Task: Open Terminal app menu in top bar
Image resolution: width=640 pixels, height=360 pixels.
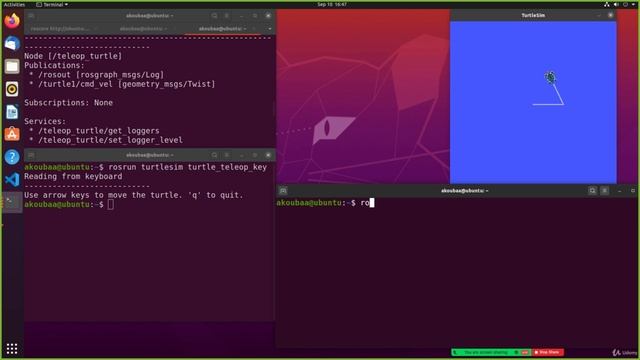Action: pos(52,4)
